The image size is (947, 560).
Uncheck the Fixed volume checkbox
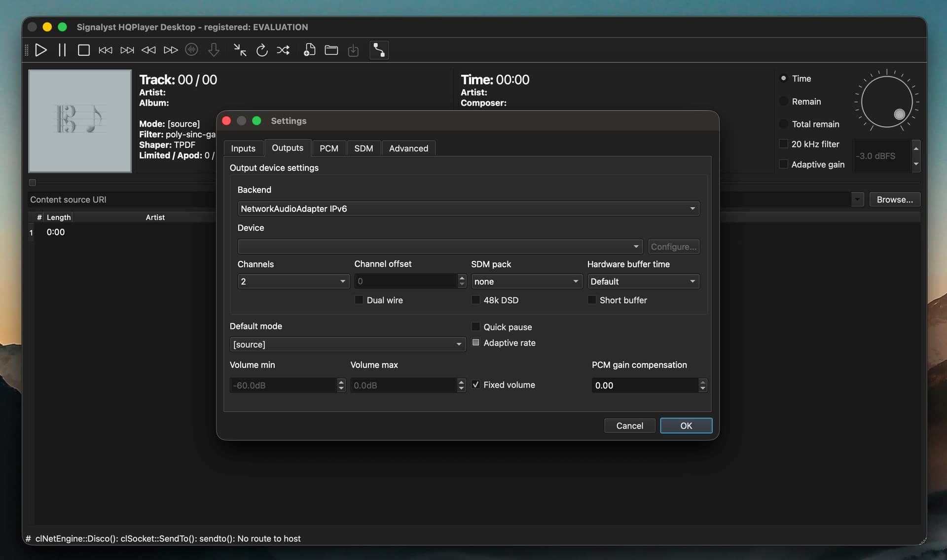[x=475, y=385]
